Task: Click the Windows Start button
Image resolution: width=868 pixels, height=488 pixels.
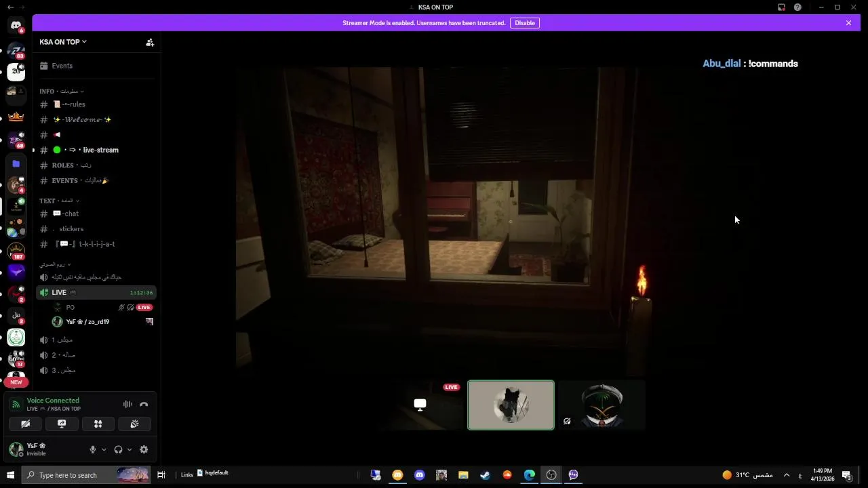Action: click(x=10, y=475)
